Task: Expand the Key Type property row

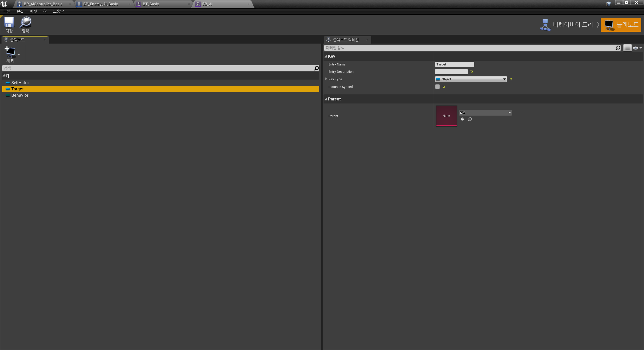Action: (326, 79)
